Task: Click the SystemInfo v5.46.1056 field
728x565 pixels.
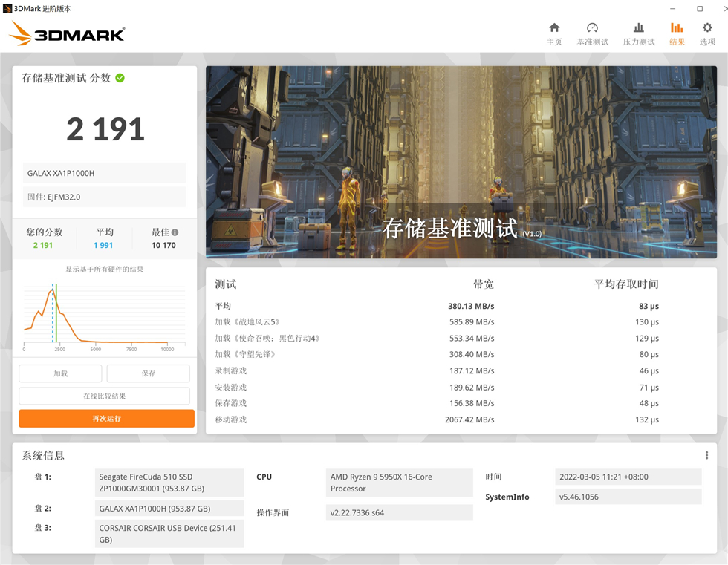Action: click(x=628, y=497)
